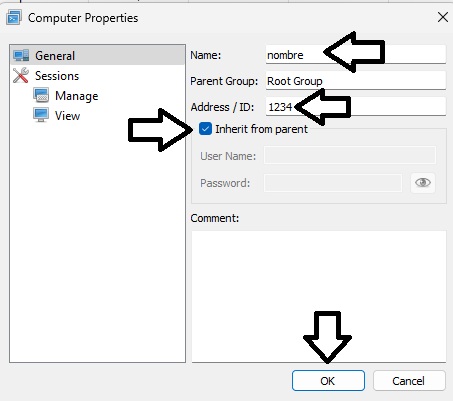Image resolution: width=453 pixels, height=401 pixels.
Task: Open the Sessions tools icon
Action: [21, 75]
